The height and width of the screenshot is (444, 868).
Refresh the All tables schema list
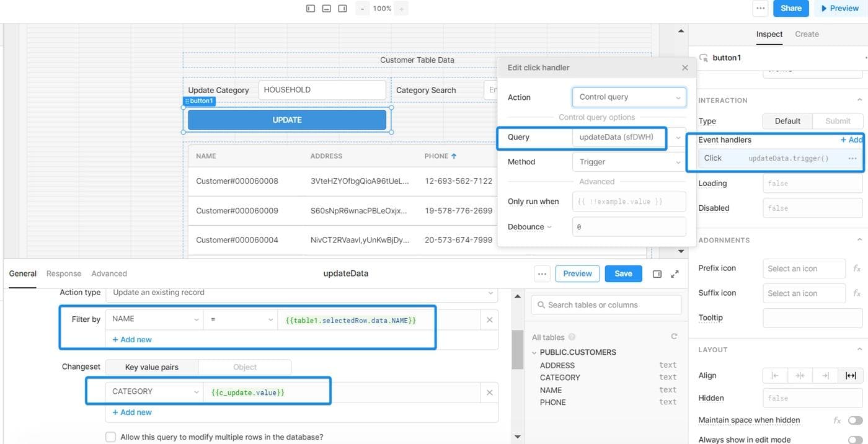[x=674, y=337]
